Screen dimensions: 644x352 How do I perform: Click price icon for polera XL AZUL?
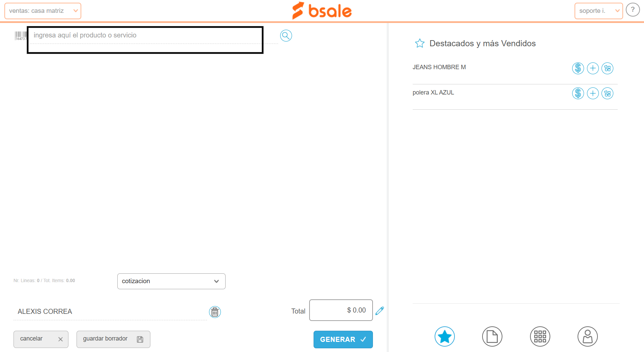tap(578, 93)
